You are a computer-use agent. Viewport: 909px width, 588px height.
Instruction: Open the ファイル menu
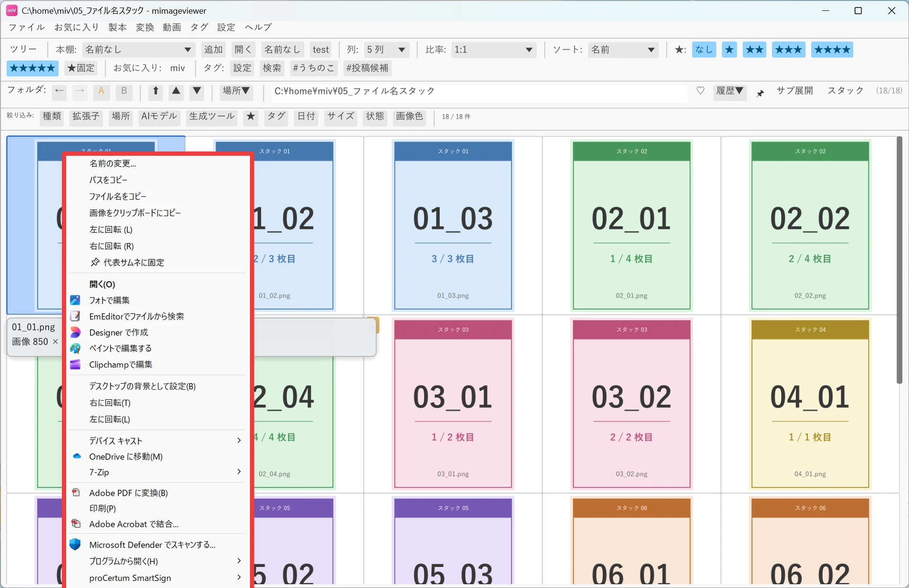pyautogui.click(x=27, y=27)
